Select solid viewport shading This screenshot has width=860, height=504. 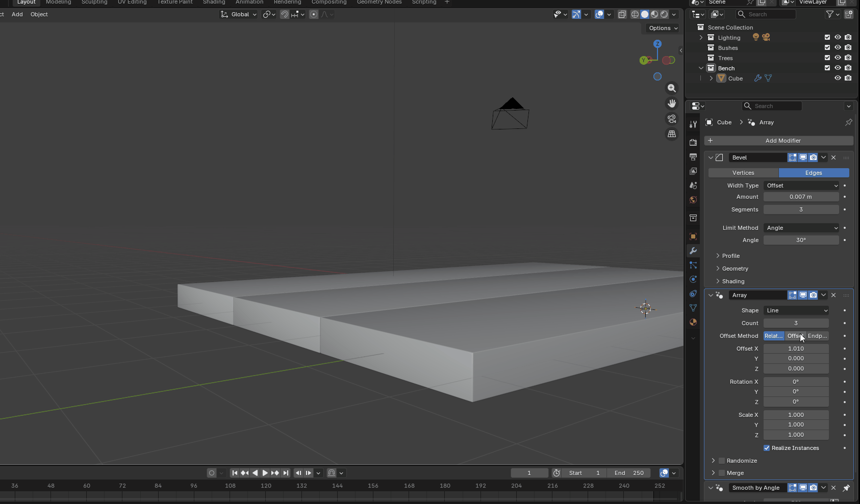645,14
